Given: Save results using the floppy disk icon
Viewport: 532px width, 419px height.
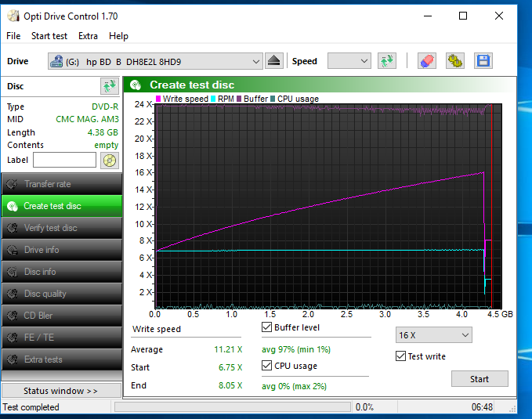Looking at the screenshot, I should coord(483,61).
